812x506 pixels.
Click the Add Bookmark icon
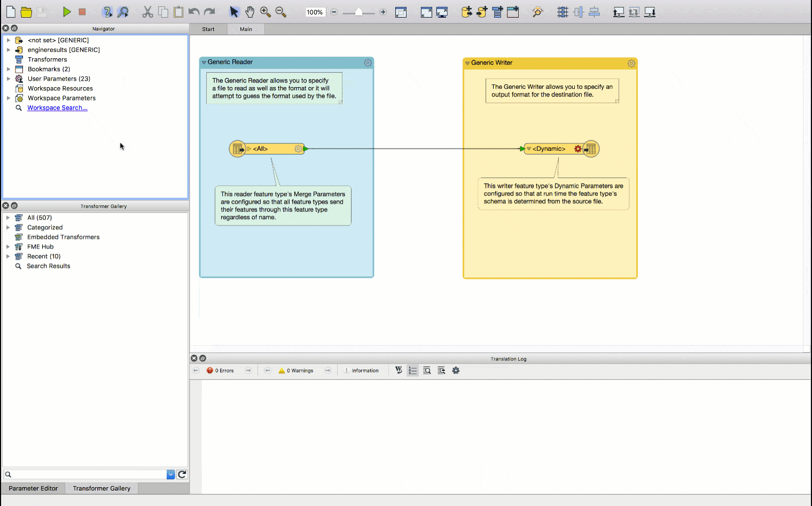coord(513,12)
